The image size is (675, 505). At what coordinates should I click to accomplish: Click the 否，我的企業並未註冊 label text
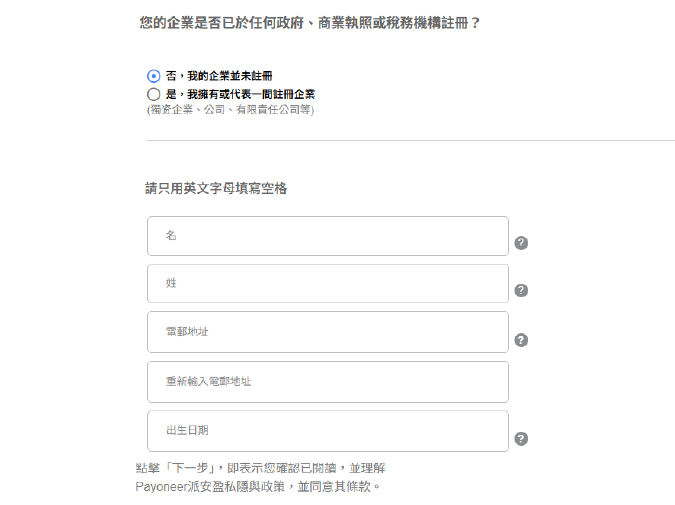click(x=219, y=76)
